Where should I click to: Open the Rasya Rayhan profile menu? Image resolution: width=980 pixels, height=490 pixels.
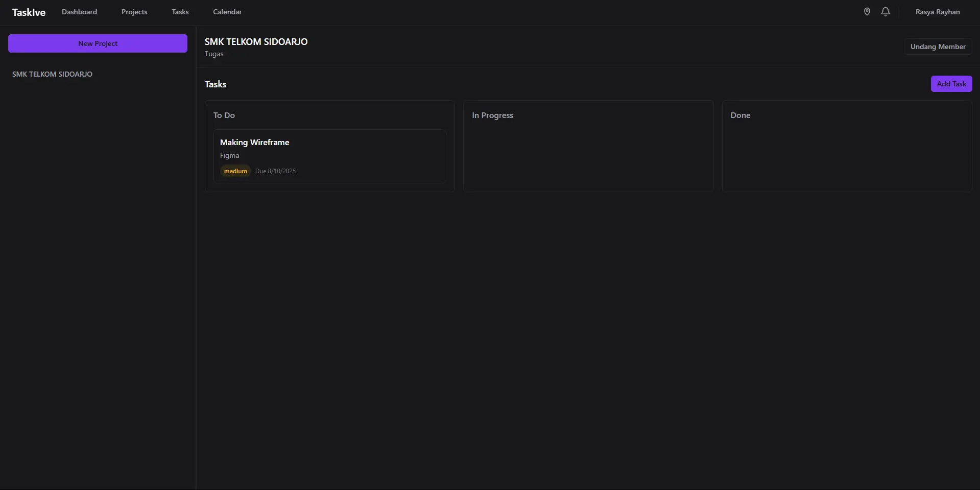click(937, 12)
